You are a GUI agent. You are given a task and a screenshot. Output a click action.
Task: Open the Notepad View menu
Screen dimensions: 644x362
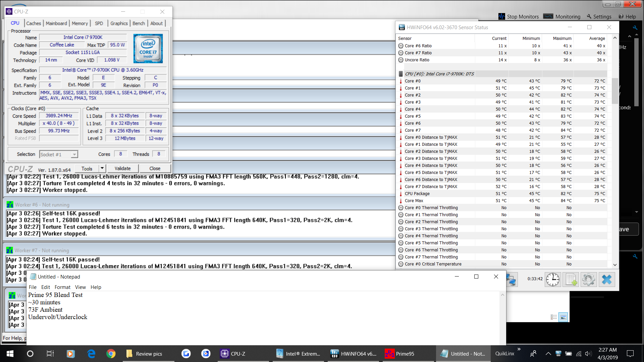[80, 287]
